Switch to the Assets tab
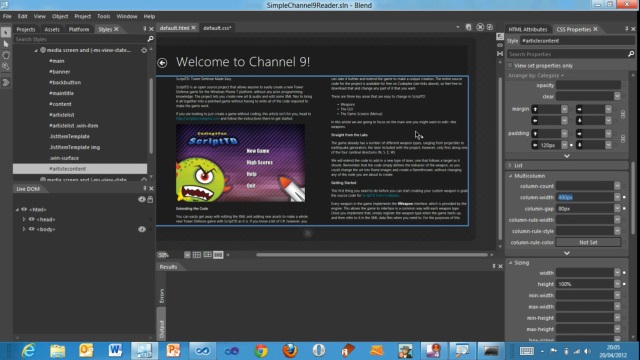This screenshot has height=360, width=640. click(x=52, y=29)
